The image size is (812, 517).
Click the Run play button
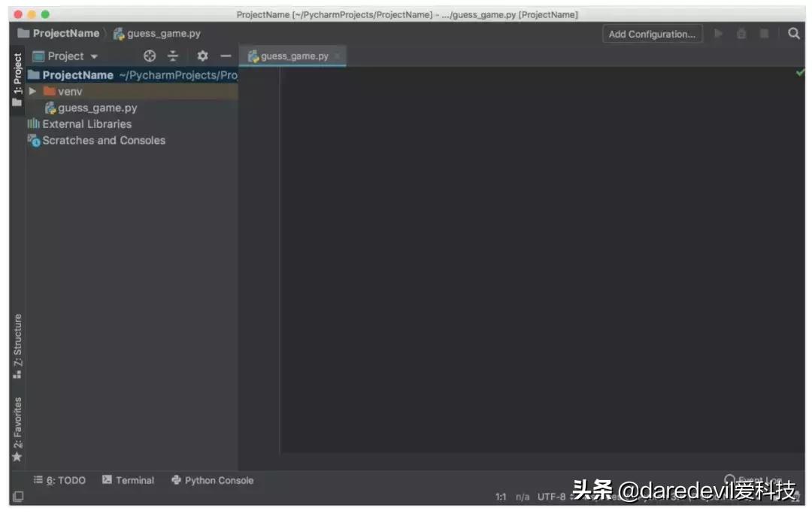pyautogui.click(x=717, y=33)
